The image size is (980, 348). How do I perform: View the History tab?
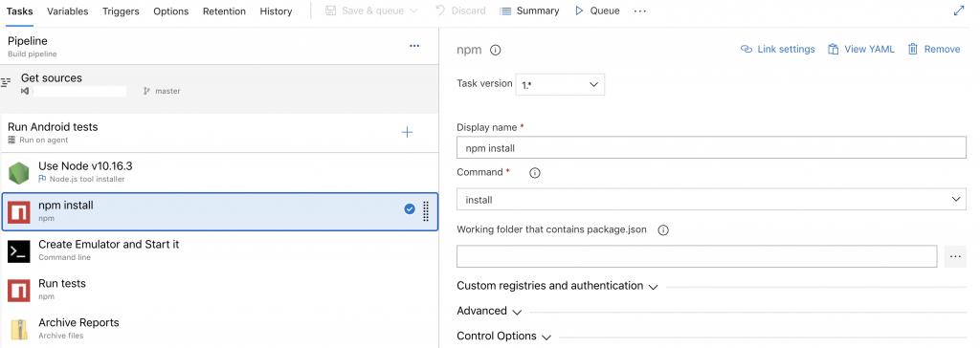276,11
